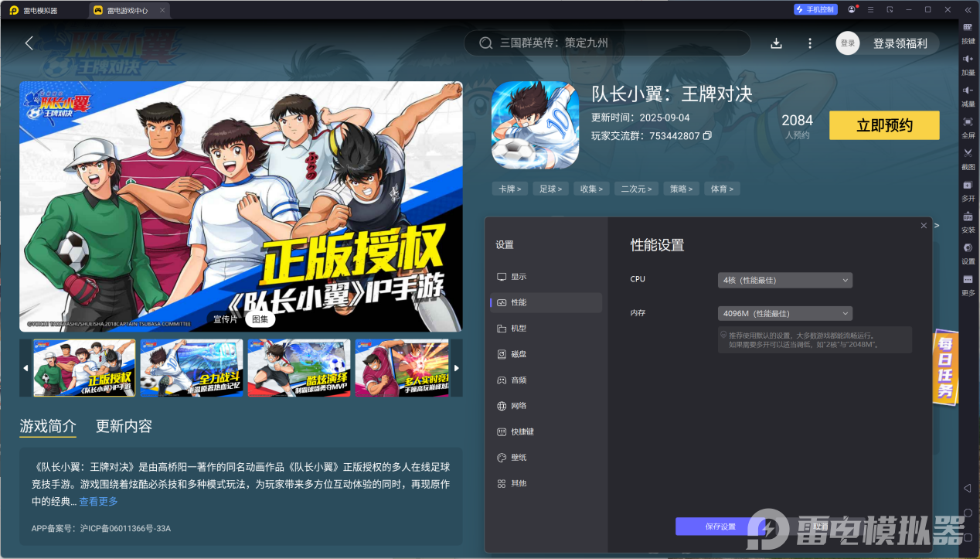Switch media view to 图集
The width and height of the screenshot is (980, 559).
coord(260,319)
